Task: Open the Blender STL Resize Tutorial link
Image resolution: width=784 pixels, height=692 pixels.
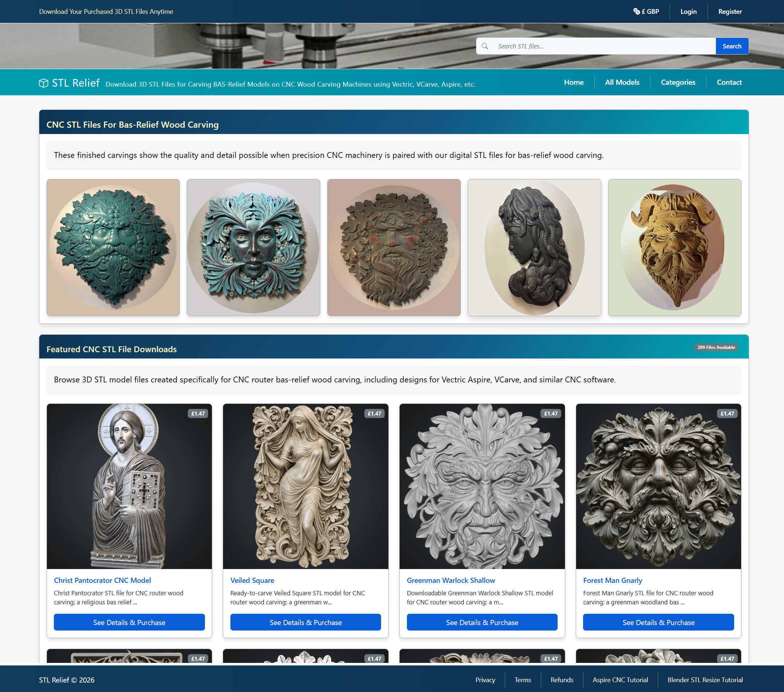Action: 705,680
